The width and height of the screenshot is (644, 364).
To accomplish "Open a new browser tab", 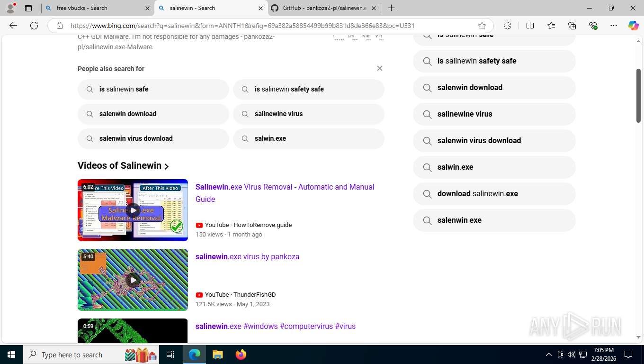I will (x=391, y=8).
